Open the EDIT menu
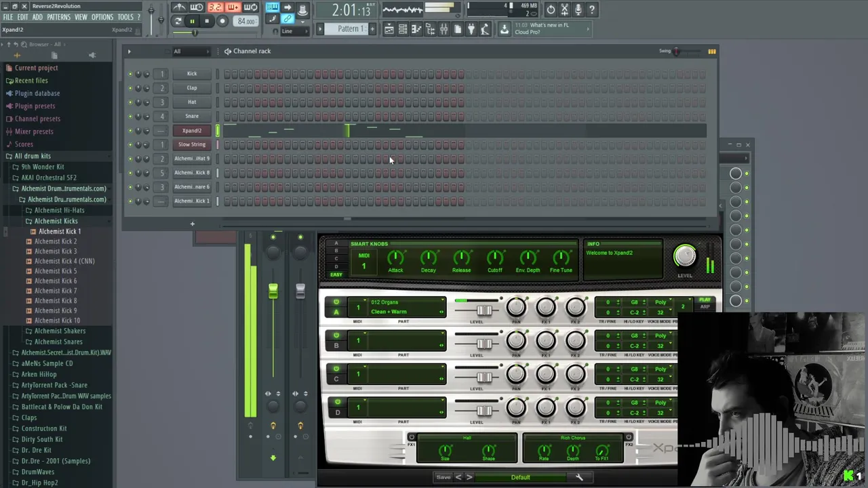This screenshot has height=488, width=868. point(23,17)
